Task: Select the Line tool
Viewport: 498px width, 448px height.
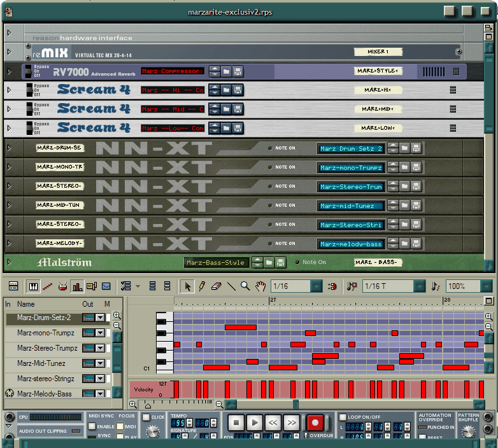Action: pos(231,286)
